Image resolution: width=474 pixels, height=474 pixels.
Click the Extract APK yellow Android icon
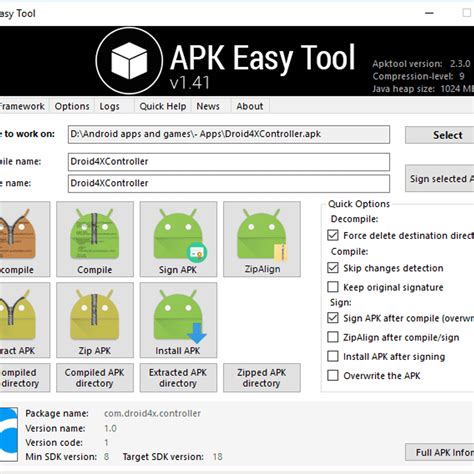coord(17,315)
